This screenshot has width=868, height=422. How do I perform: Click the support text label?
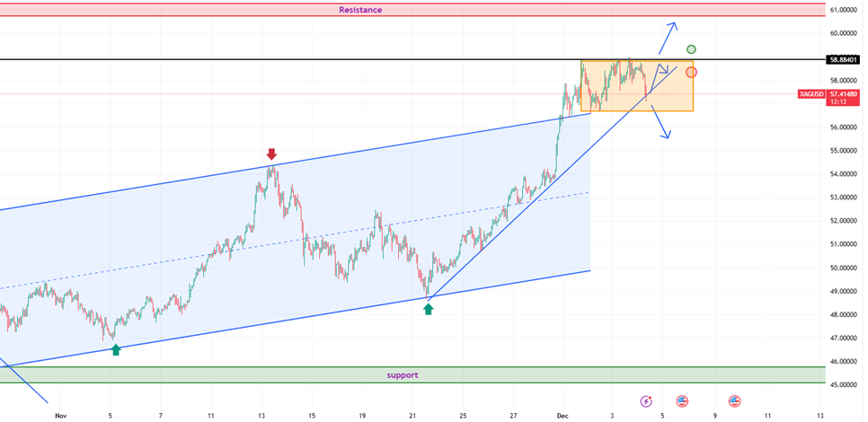click(402, 374)
